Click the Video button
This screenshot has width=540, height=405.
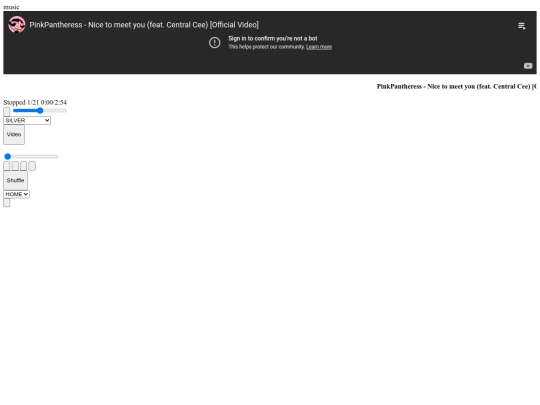point(14,135)
